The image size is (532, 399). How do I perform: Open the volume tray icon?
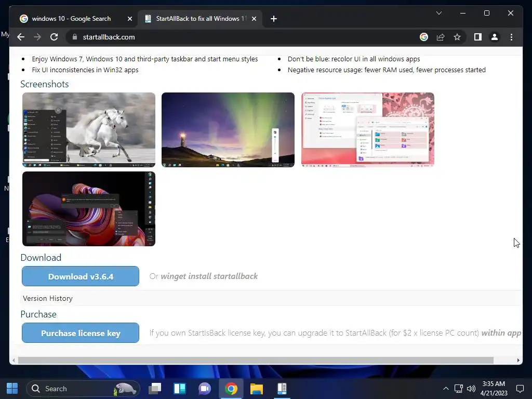(x=471, y=389)
